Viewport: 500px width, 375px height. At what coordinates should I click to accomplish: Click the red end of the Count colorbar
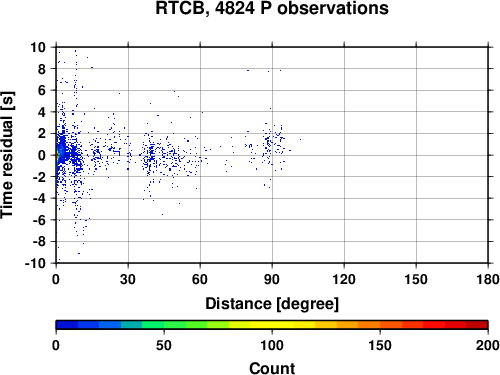tap(477, 325)
